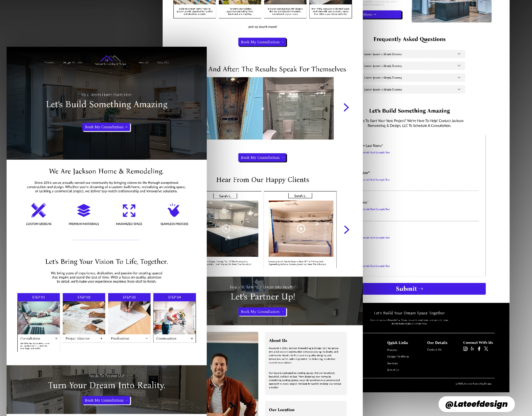Play the right Sarah L. testimonial video

pos(301,228)
